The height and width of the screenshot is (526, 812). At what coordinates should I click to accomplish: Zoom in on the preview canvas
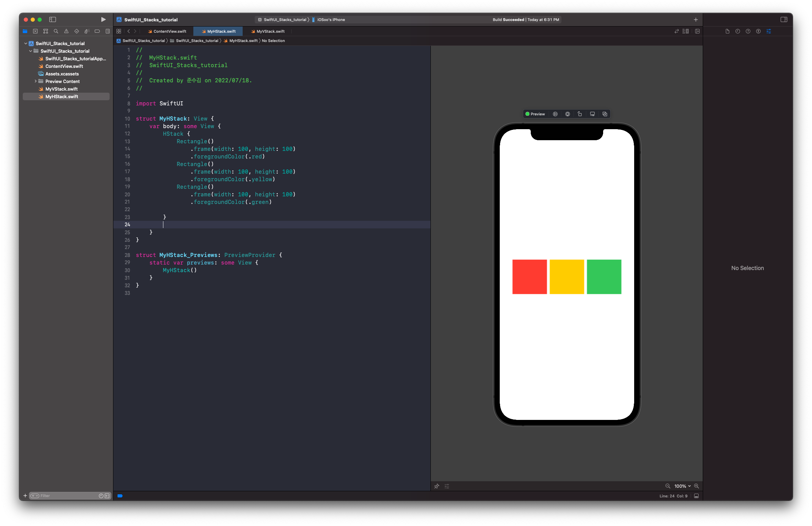point(697,486)
